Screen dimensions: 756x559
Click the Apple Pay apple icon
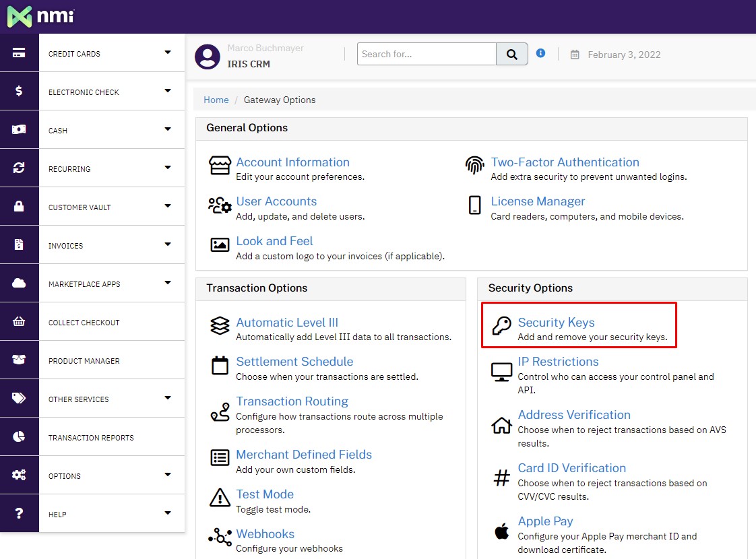click(501, 531)
